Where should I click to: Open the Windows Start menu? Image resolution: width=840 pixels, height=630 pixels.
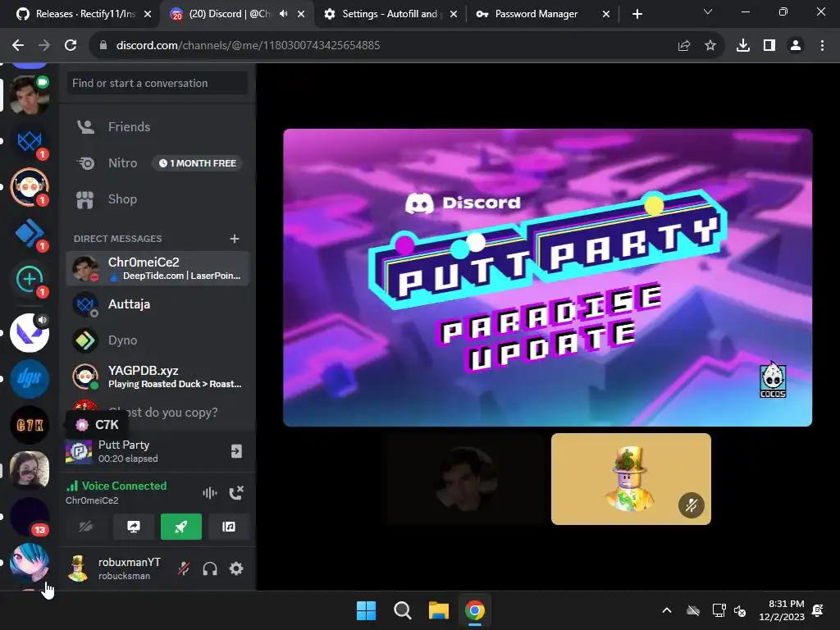(367, 610)
